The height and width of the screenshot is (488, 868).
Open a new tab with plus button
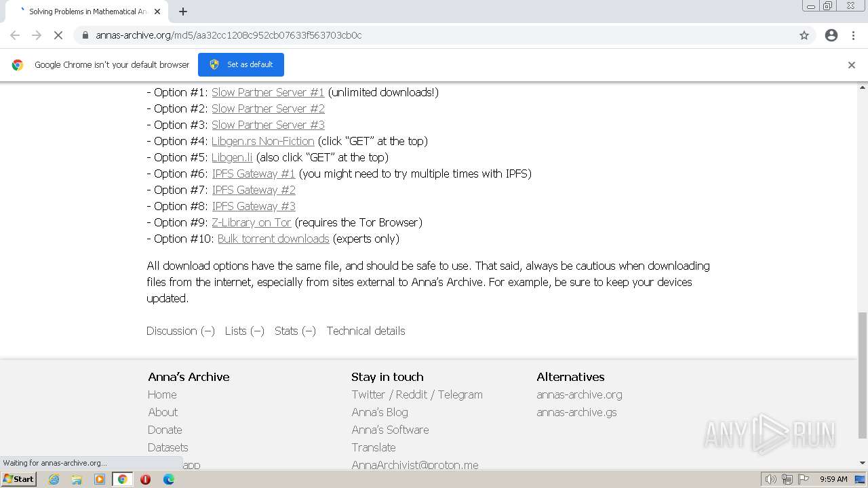click(183, 12)
